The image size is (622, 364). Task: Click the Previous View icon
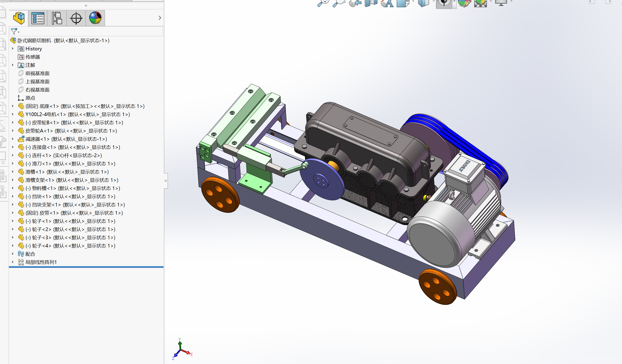click(355, 3)
